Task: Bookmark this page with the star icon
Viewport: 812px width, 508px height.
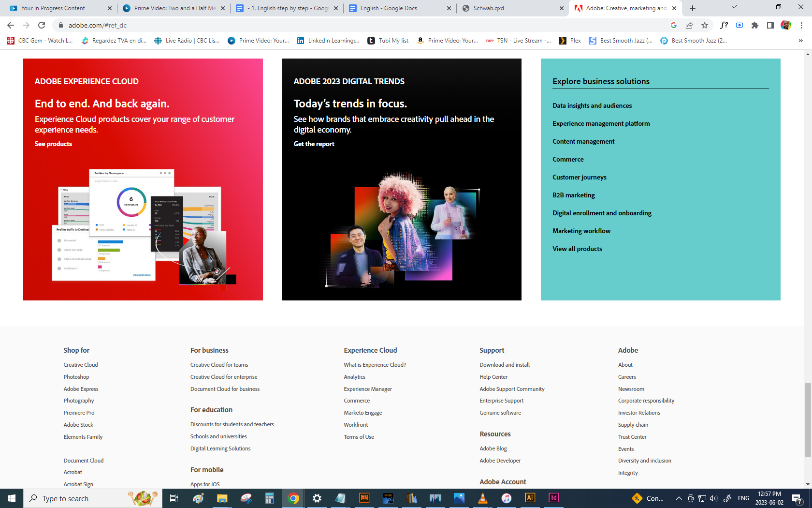Action: coord(705,25)
